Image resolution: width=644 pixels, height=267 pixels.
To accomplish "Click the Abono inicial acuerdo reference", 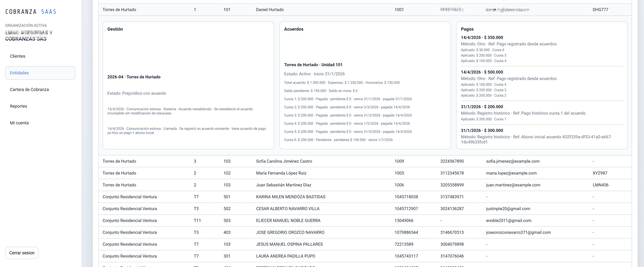I will (536, 139).
